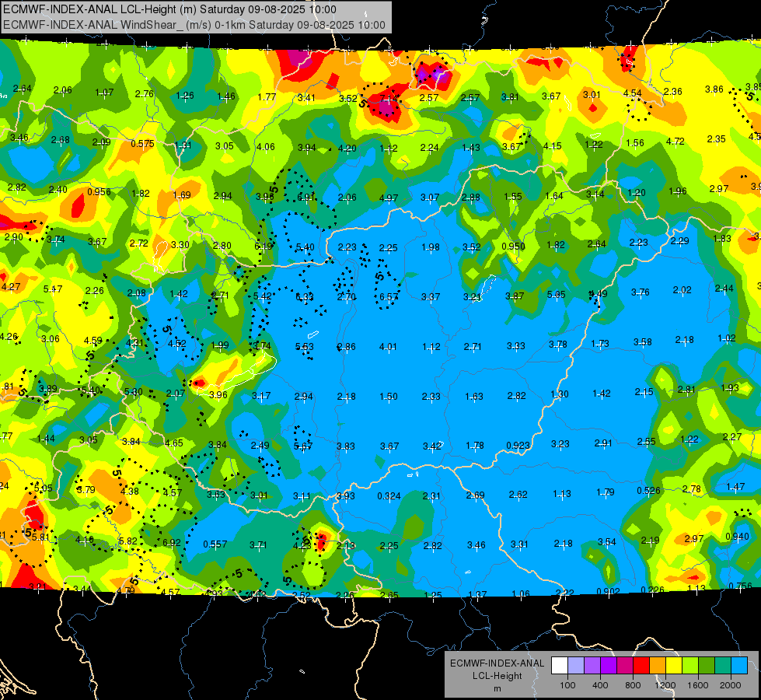Click the wind shear value 0.575
Screen dimensions: 761x700
[x=143, y=144]
